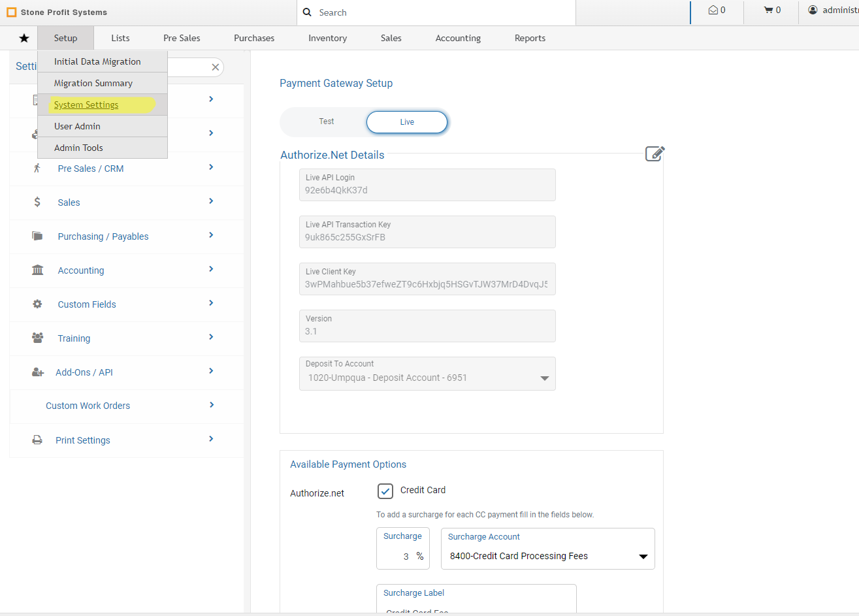Expand Purchasing / Payables chevron
The width and height of the screenshot is (859, 616).
[211, 235]
